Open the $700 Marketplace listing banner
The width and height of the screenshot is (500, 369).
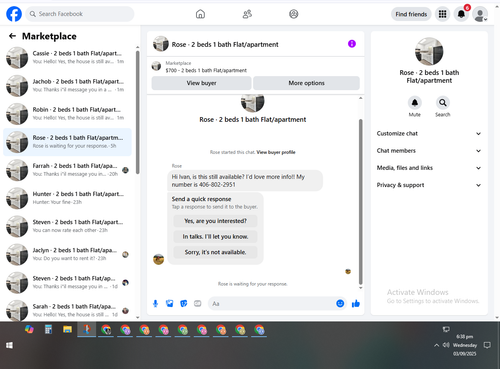pos(255,67)
